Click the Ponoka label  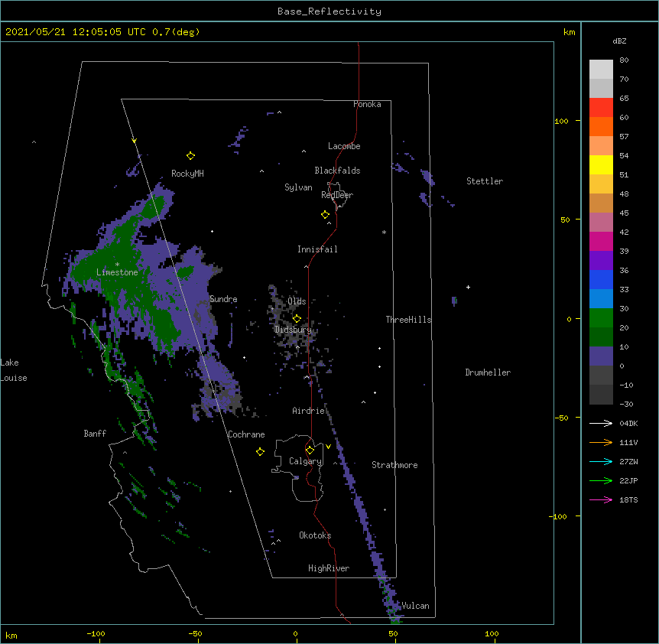pos(367,104)
